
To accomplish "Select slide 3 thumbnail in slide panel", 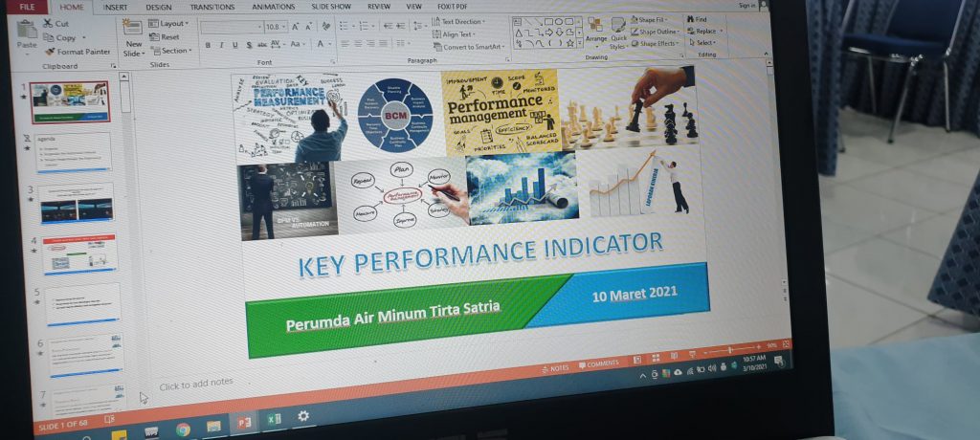I will click(77, 203).
